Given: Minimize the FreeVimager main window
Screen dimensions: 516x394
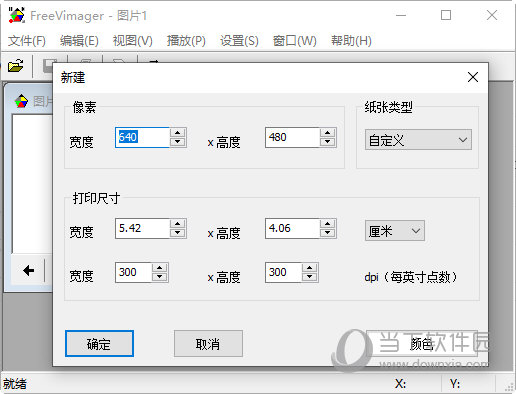Looking at the screenshot, I should click(401, 15).
